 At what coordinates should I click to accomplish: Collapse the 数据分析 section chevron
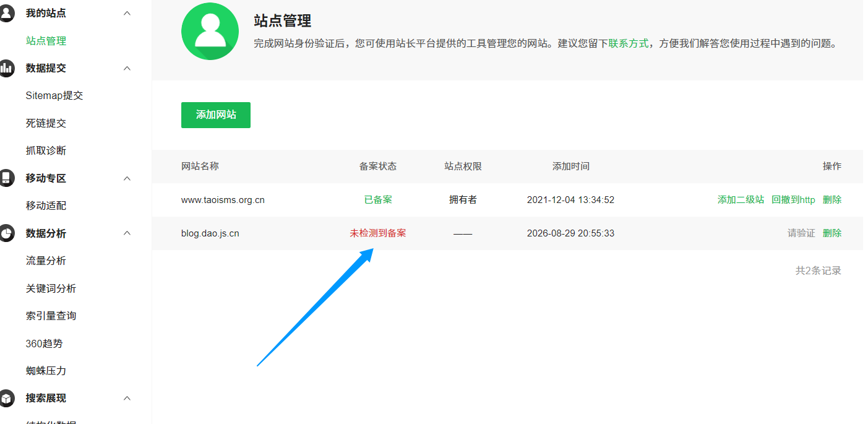(x=127, y=233)
